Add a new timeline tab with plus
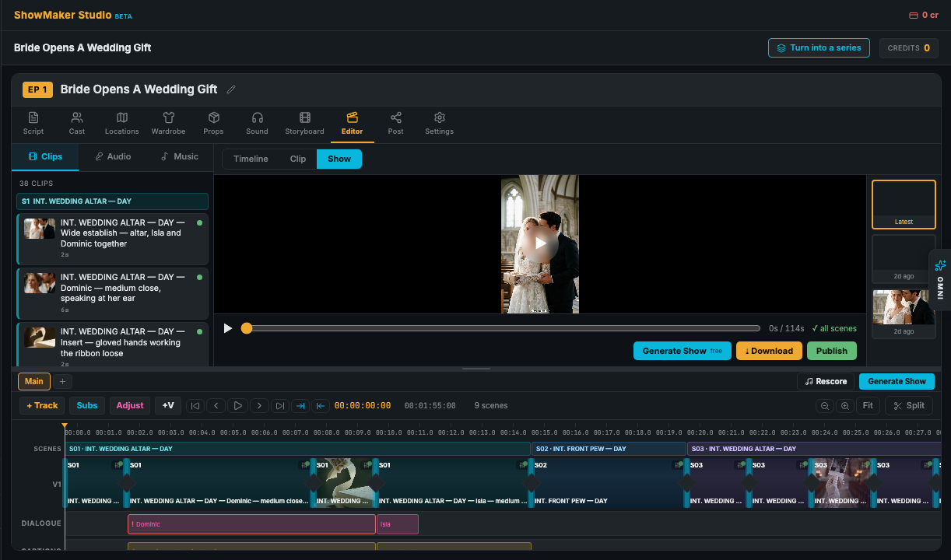Image resolution: width=951 pixels, height=560 pixels. pyautogui.click(x=63, y=381)
